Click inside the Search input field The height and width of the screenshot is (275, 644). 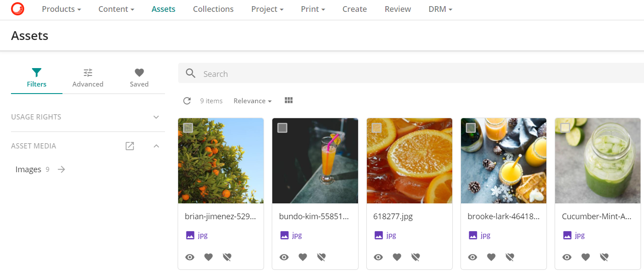pos(308,73)
